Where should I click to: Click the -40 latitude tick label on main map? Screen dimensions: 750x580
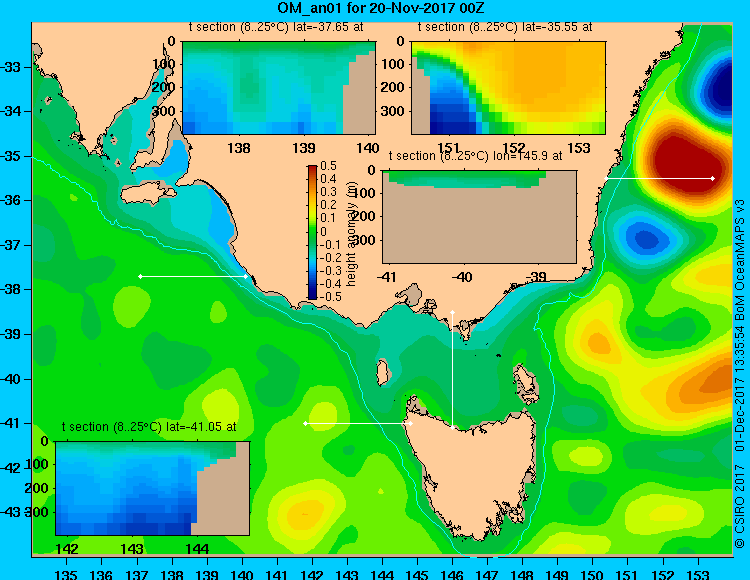point(11,379)
